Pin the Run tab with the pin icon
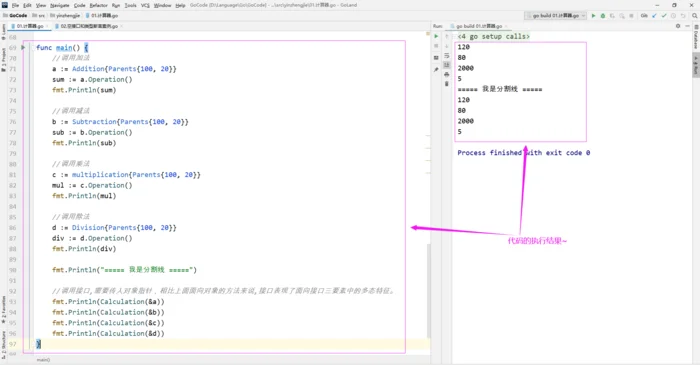The image size is (700, 365). pos(436,69)
